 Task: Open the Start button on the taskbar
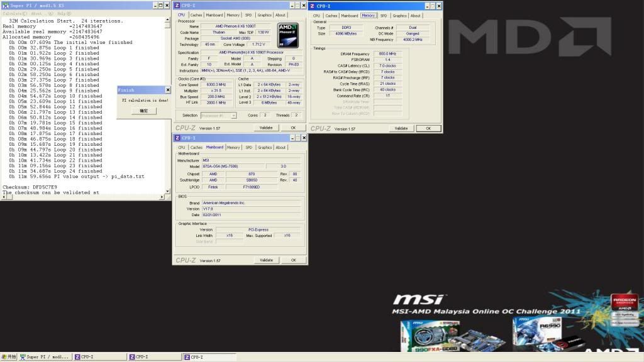click(9, 357)
